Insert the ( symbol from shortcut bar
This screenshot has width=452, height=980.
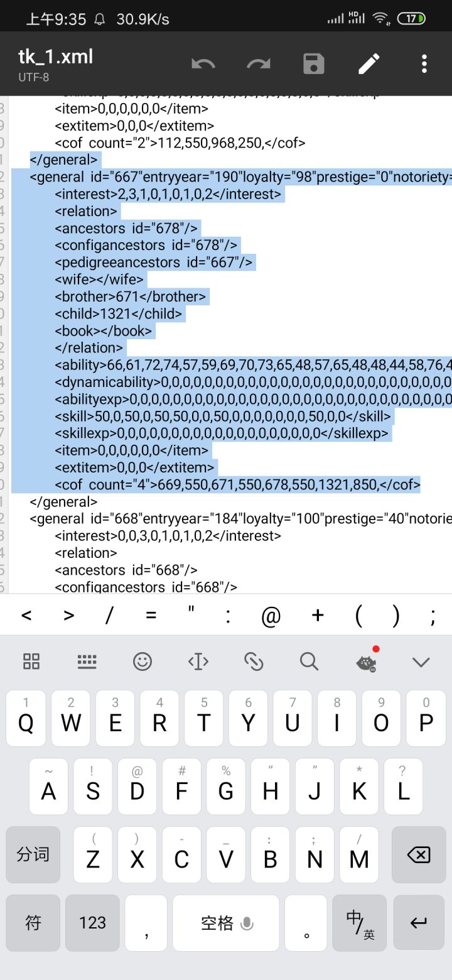point(358,616)
